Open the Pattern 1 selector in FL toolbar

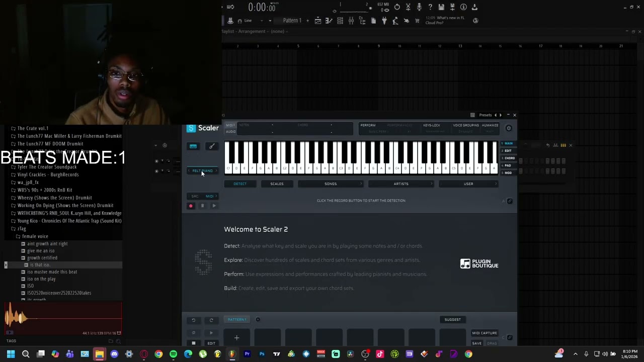292,21
